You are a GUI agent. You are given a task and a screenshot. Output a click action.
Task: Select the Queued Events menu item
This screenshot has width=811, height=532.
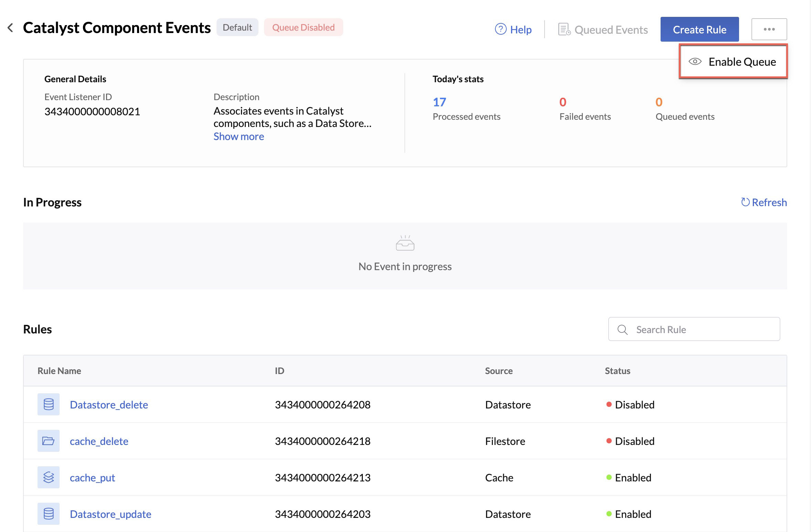click(602, 29)
